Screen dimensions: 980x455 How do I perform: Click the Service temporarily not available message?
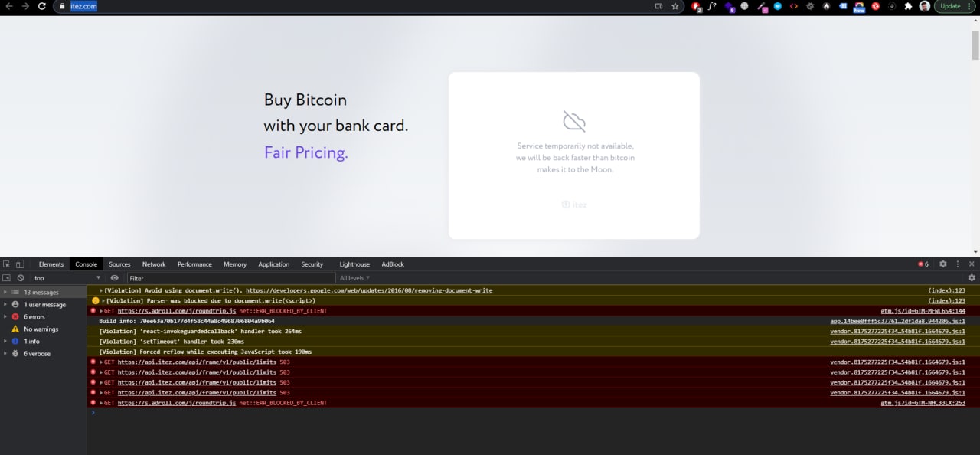(575, 158)
